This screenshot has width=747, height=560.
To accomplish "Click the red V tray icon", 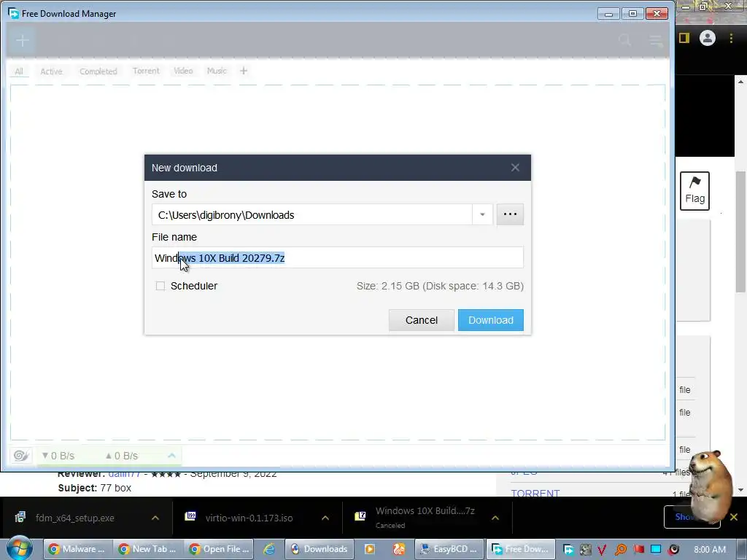I will pos(602,550).
